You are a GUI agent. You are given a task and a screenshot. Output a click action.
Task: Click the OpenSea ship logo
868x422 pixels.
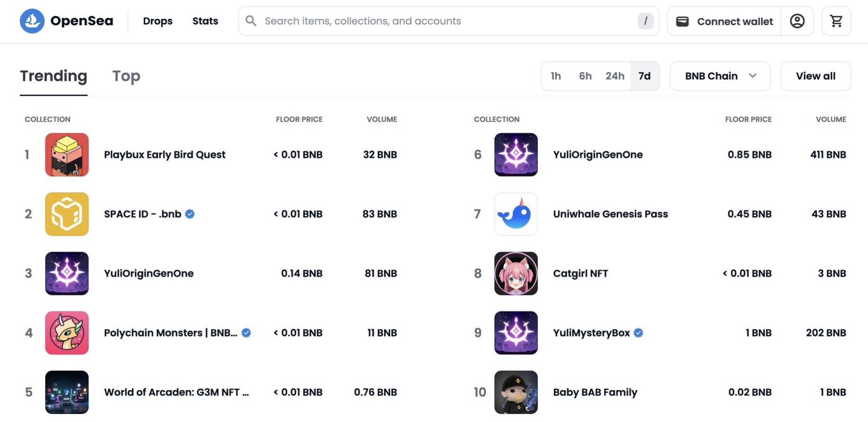[32, 21]
